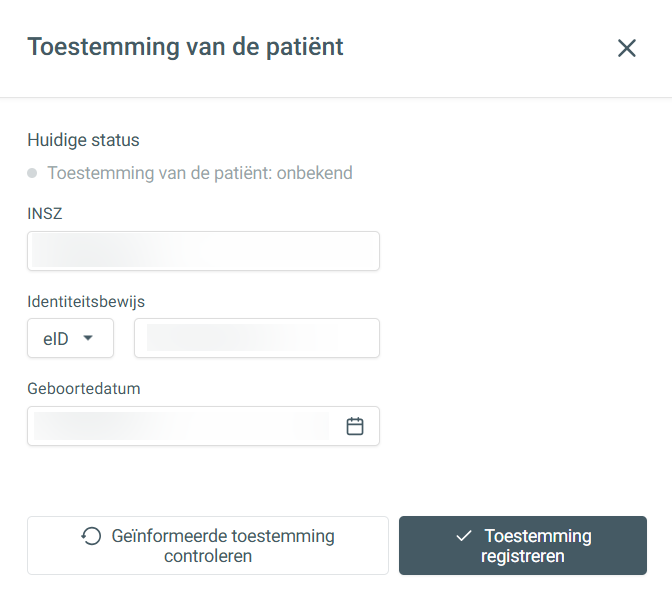Image resolution: width=672 pixels, height=599 pixels.
Task: Click the checkmark icon on Toestemming registreren
Action: pyautogui.click(x=464, y=536)
